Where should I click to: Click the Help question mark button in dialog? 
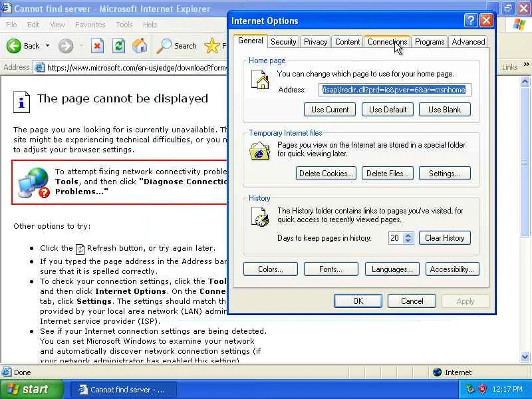click(x=470, y=21)
